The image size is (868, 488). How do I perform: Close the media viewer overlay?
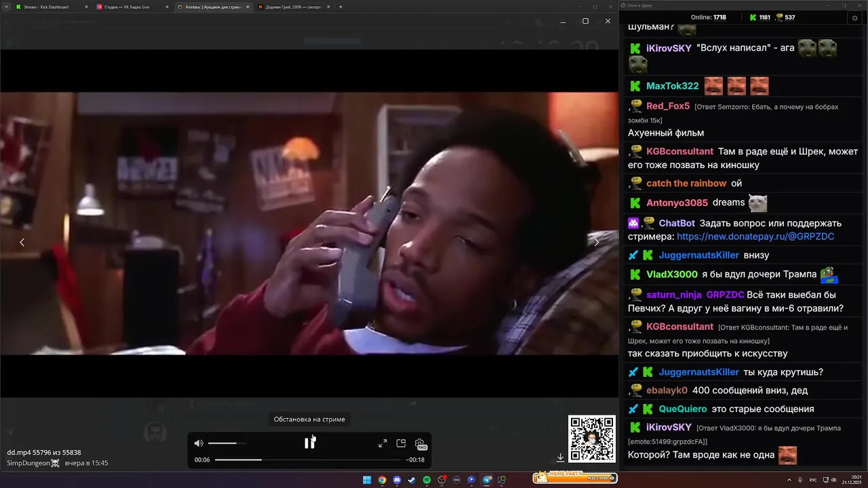pyautogui.click(x=608, y=21)
